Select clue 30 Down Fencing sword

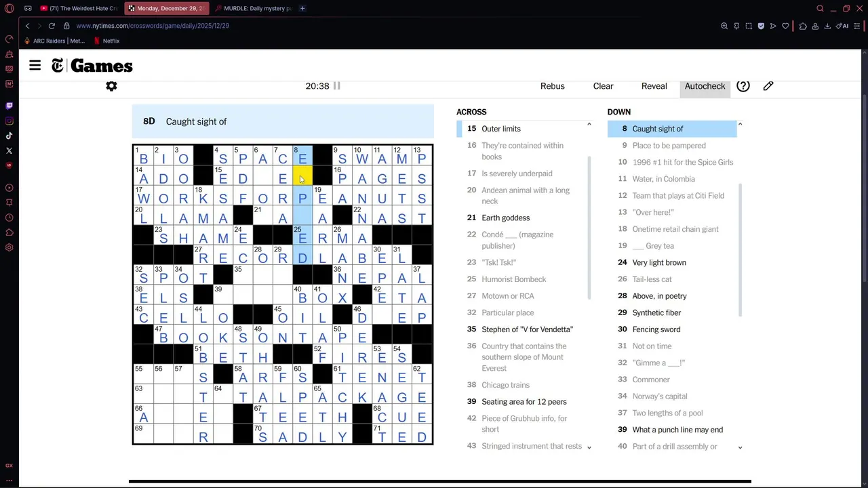click(x=672, y=329)
